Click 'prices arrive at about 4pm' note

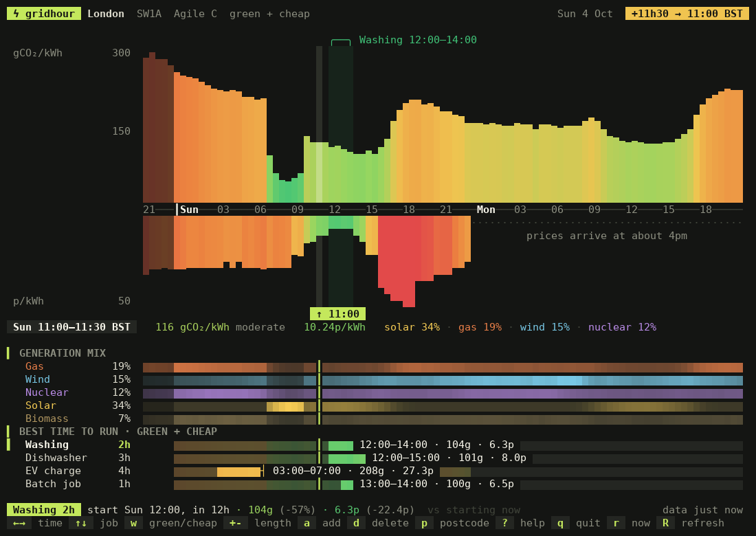pyautogui.click(x=607, y=236)
